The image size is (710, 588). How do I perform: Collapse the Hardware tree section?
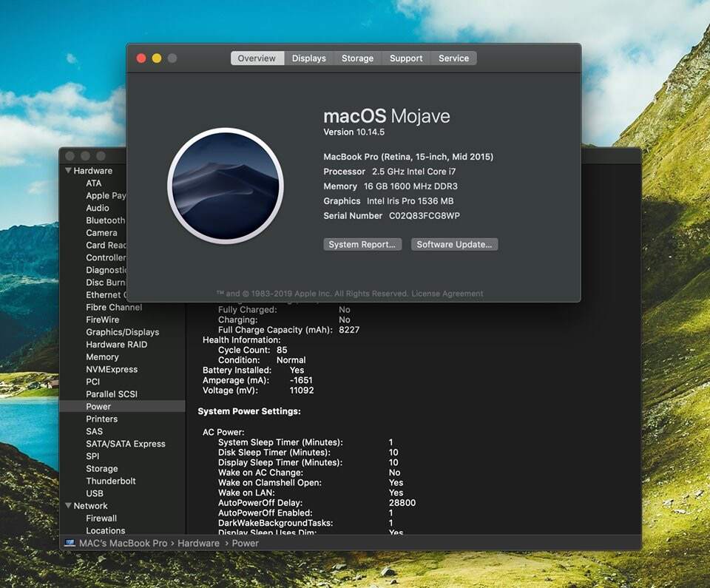(68, 171)
